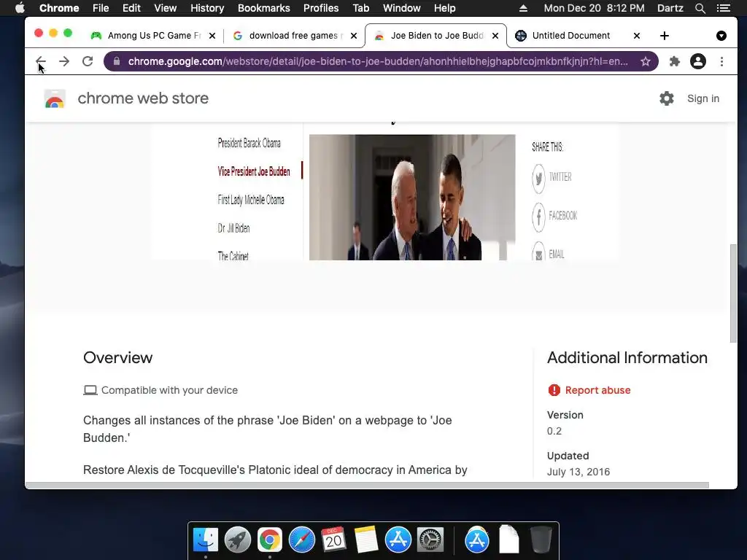The width and height of the screenshot is (747, 560).
Task: Click 'Compatible with your device' text
Action: pyautogui.click(x=169, y=390)
